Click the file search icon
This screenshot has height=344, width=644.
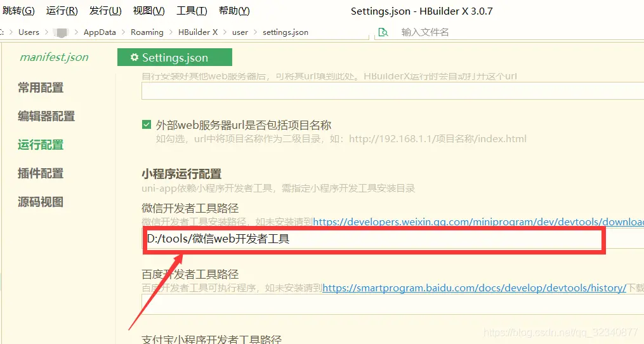pyautogui.click(x=383, y=32)
